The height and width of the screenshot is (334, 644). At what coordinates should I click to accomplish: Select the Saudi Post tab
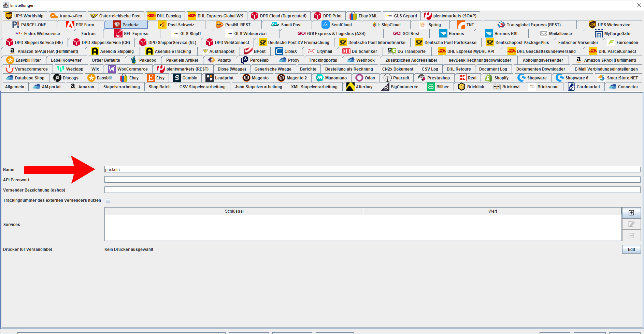tap(287, 25)
